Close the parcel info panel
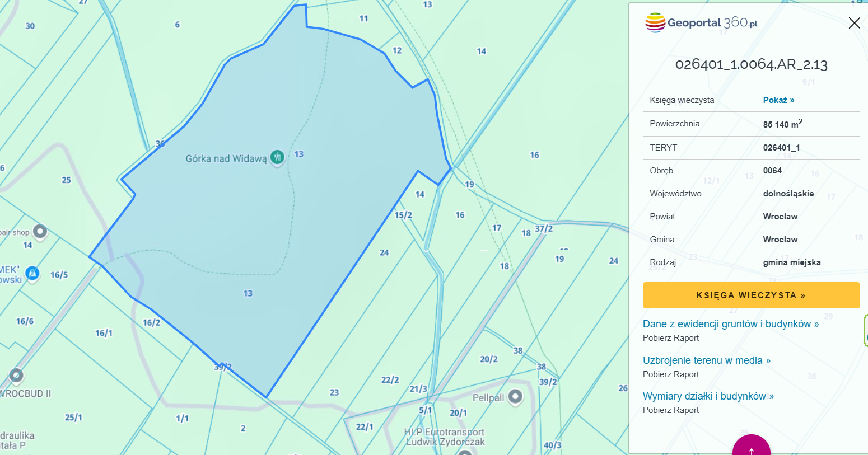Screen dimensions: 868x455 click(854, 23)
